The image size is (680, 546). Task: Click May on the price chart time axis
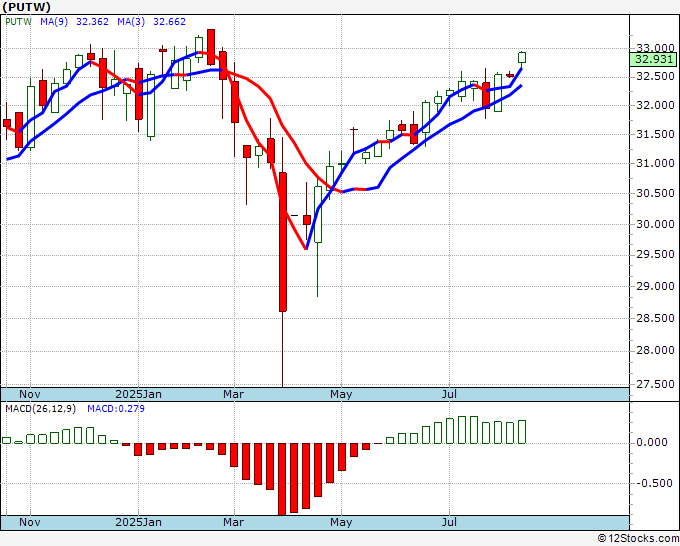coord(341,394)
